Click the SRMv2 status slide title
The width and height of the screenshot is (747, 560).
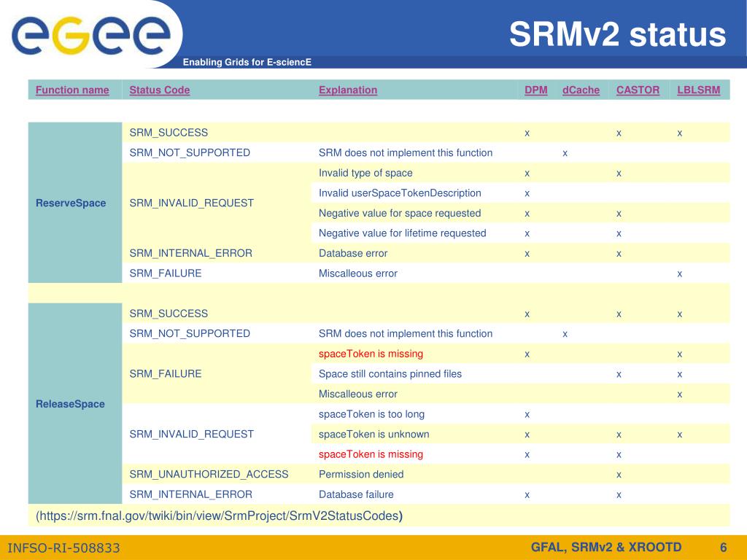(617, 35)
